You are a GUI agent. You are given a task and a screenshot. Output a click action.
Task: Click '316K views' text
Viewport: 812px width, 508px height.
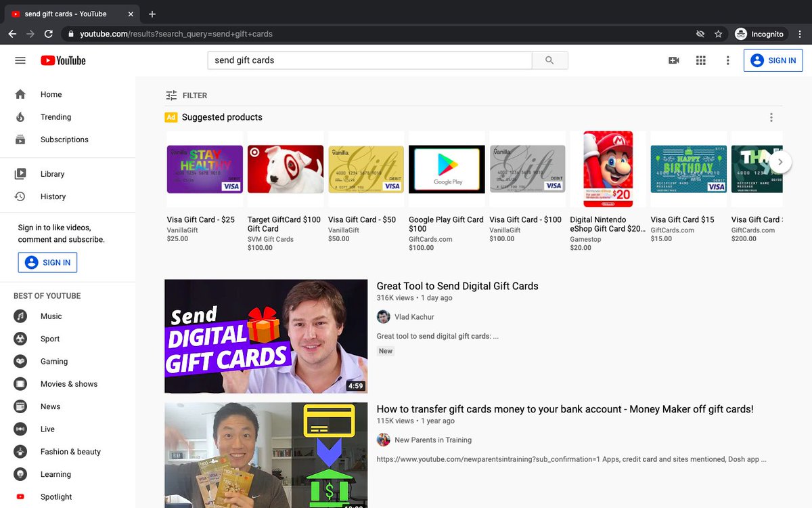click(x=395, y=298)
